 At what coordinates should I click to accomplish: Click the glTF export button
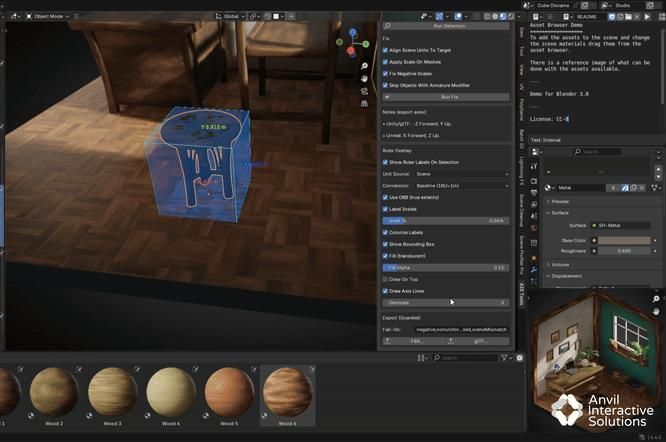click(478, 341)
